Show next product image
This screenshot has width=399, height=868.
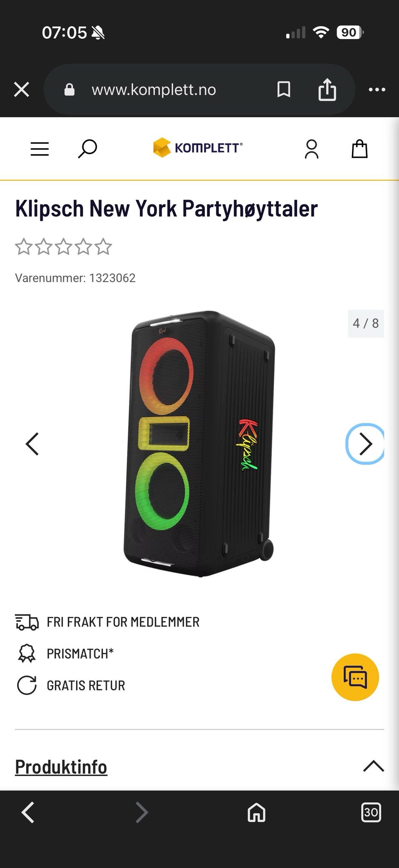(x=365, y=444)
